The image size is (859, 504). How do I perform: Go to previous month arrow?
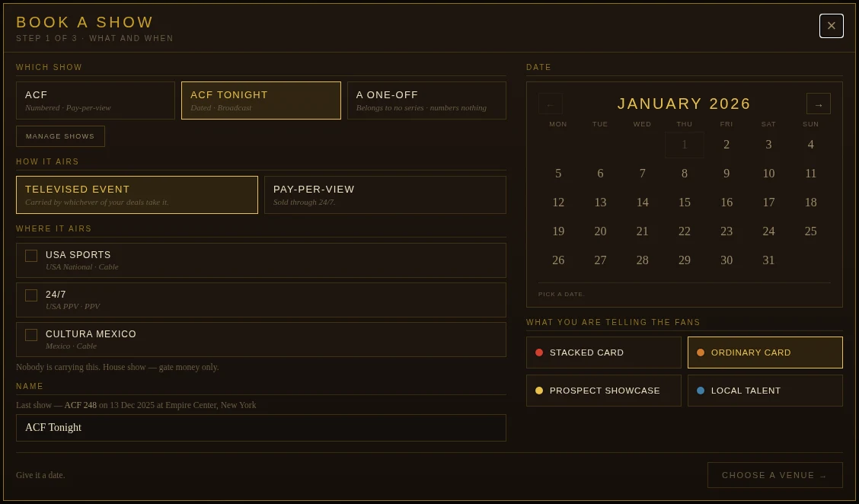pos(550,104)
